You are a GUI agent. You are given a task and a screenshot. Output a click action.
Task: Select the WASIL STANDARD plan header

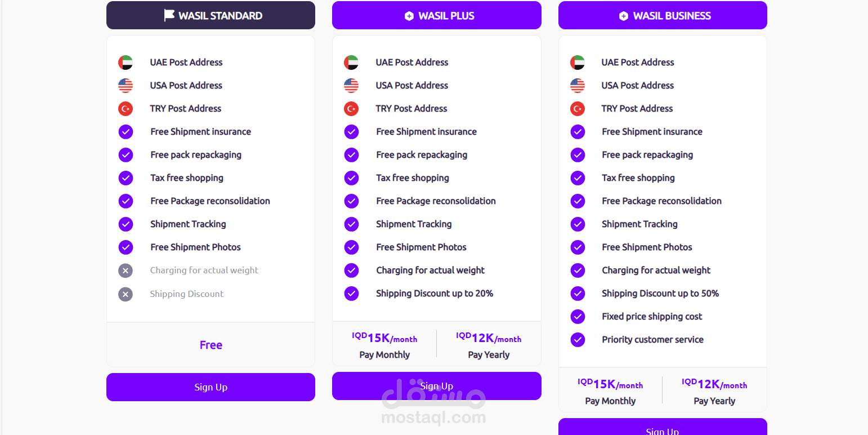[x=211, y=15]
